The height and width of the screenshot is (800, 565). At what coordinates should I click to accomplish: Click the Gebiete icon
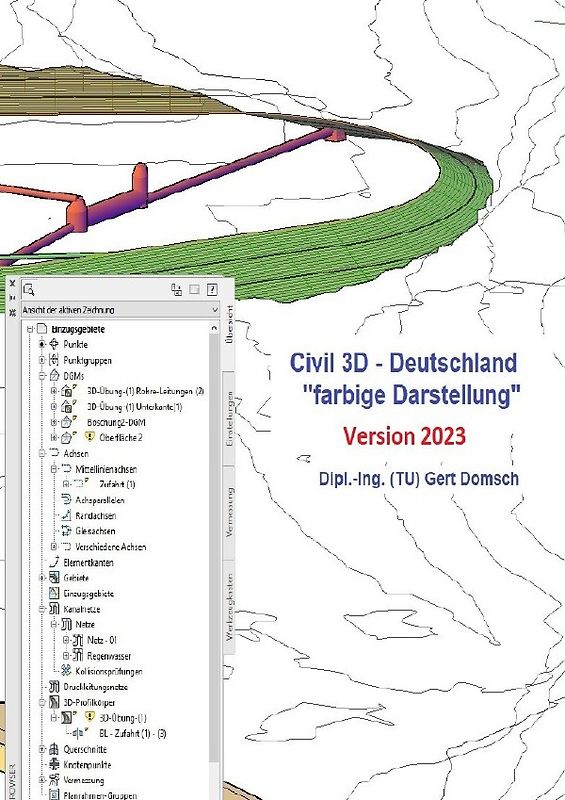point(54,578)
